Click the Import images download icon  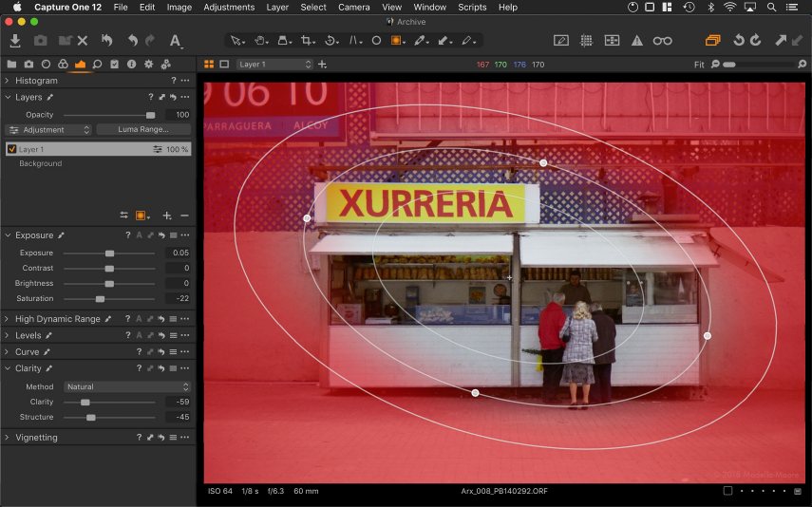[x=15, y=41]
